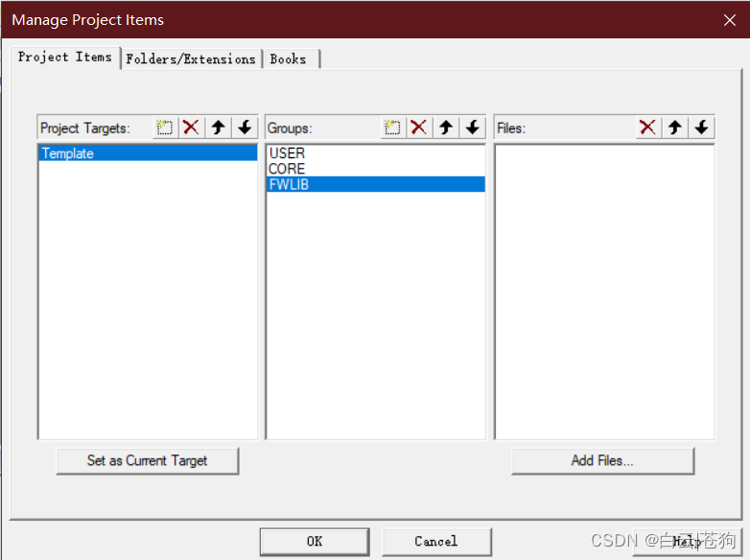Move file up in Files panel

click(x=675, y=128)
